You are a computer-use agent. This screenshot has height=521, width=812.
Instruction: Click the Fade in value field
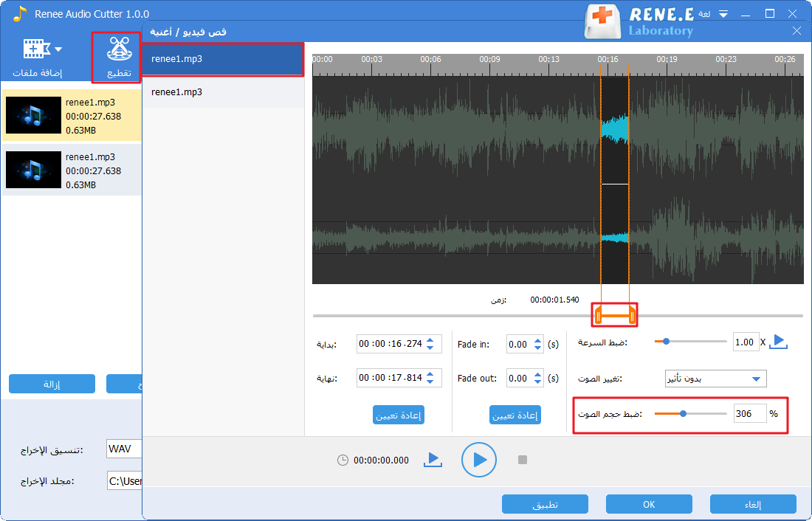coord(519,345)
